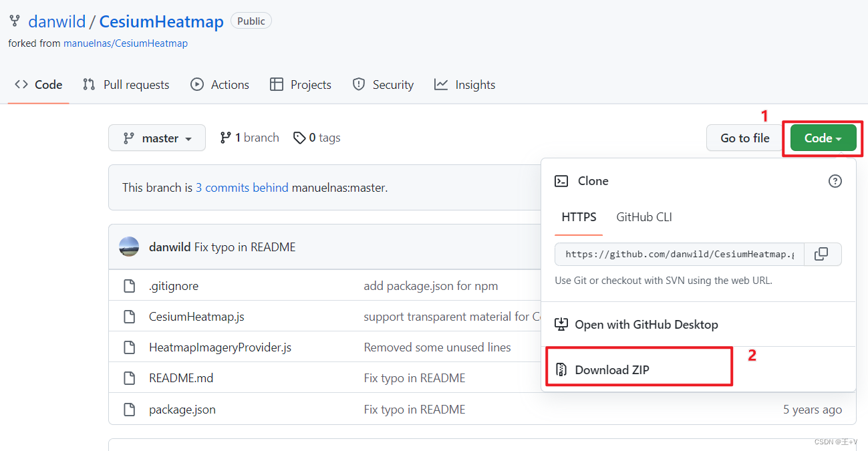Click the branch icon beside 1 branch
This screenshot has width=868, height=451.
[226, 138]
